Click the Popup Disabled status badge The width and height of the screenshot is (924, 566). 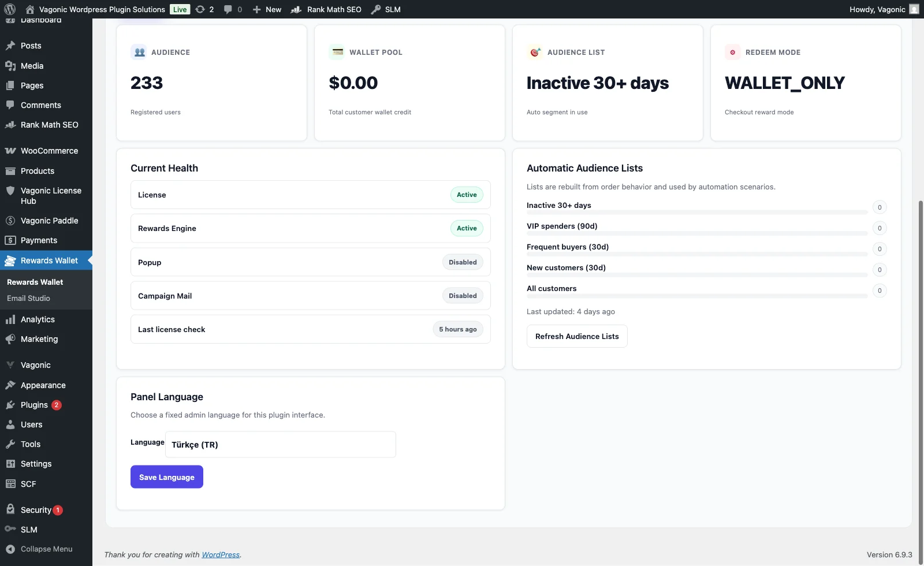point(463,262)
